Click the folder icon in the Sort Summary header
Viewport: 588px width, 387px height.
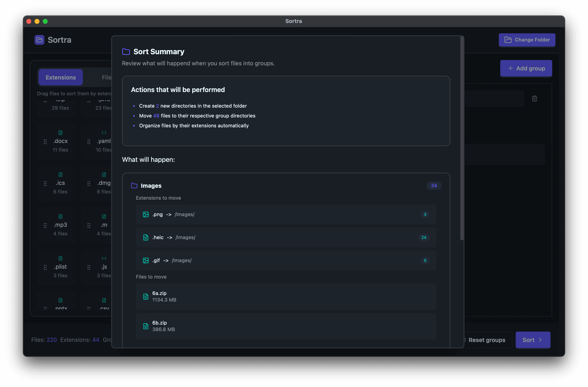click(126, 52)
